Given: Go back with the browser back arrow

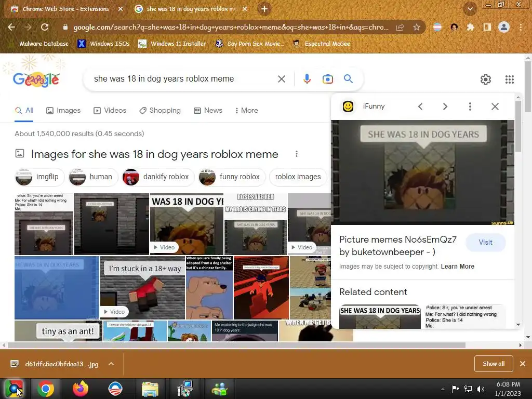Looking at the screenshot, I should click(x=11, y=27).
